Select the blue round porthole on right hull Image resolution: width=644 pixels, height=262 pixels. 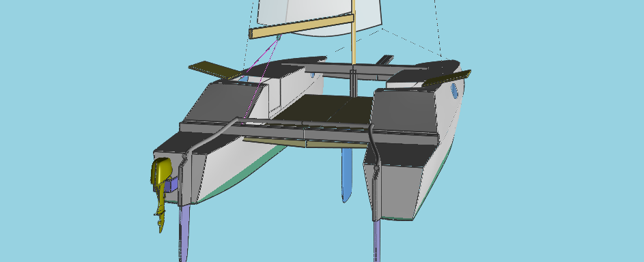(x=454, y=91)
